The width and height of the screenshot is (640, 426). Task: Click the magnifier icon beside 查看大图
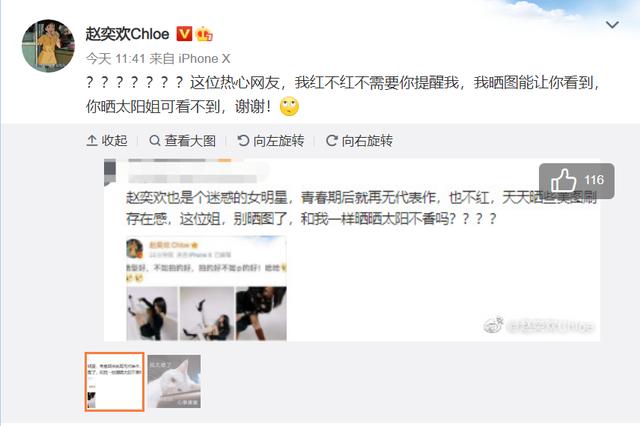[155, 141]
